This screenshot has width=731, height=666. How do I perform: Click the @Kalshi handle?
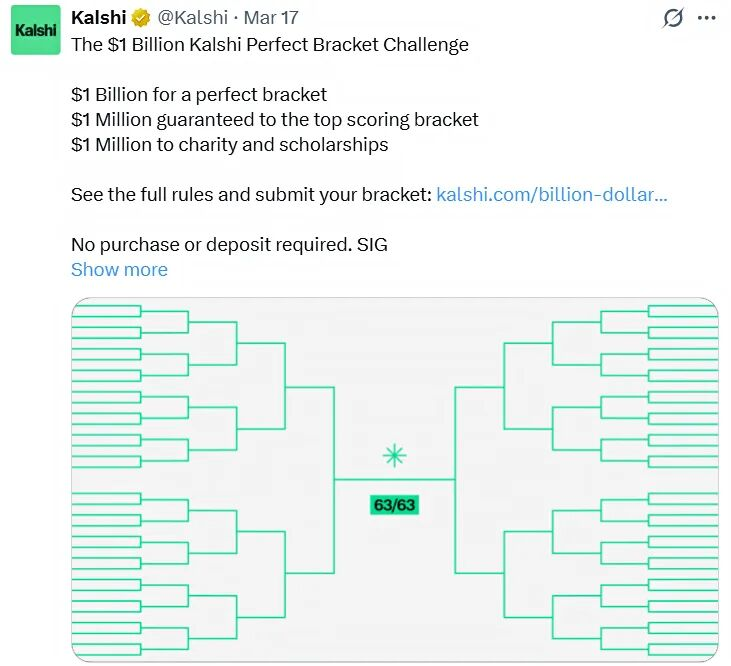[x=193, y=19]
